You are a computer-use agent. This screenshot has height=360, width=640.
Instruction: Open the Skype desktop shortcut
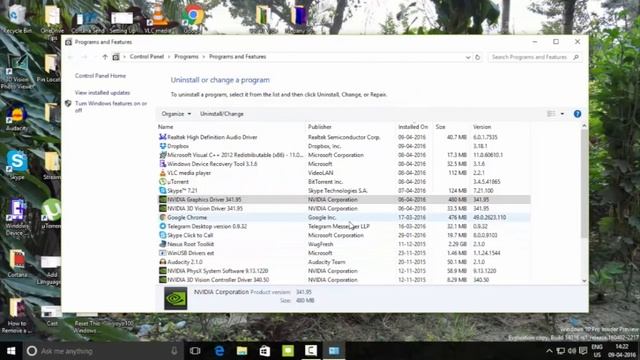[x=17, y=165]
